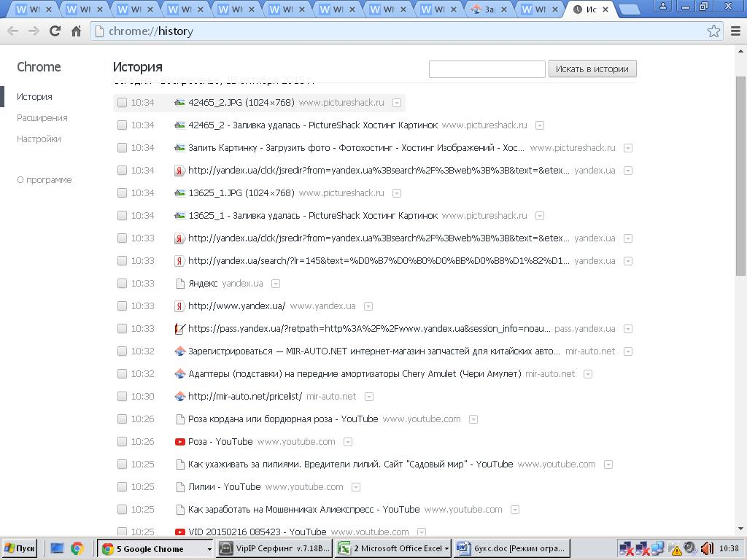Focus the history search input field
The width and height of the screenshot is (747, 560).
[x=487, y=69]
